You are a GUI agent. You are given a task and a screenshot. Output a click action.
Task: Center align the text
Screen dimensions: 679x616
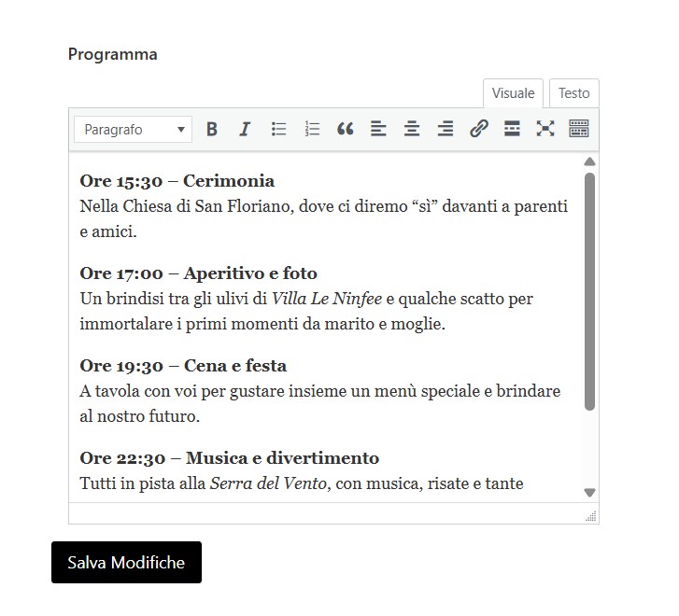pyautogui.click(x=412, y=129)
